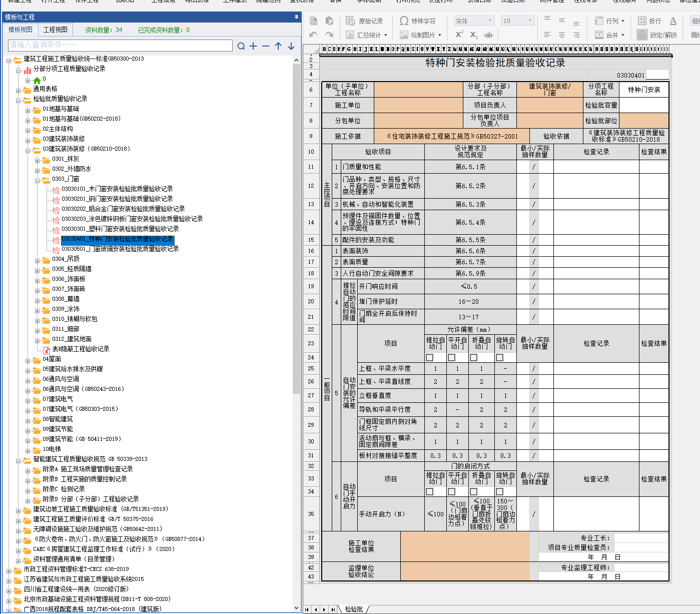Viewport: 700px width, 614px height.
Task: Apply superscript X² formatting
Action: point(459,35)
